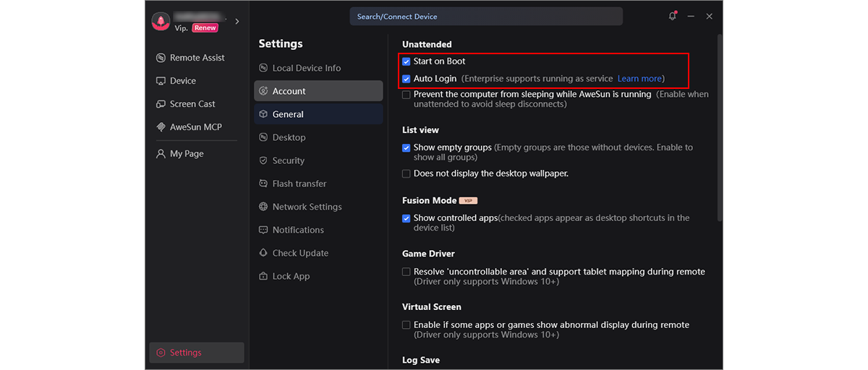
Task: Click the Lock App icon
Action: [x=263, y=276]
